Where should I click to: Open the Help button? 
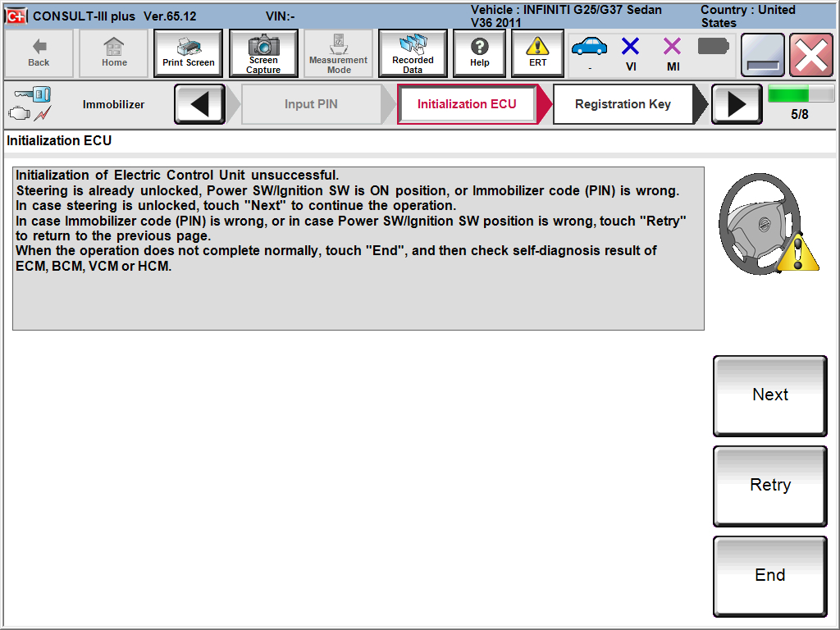[479, 53]
